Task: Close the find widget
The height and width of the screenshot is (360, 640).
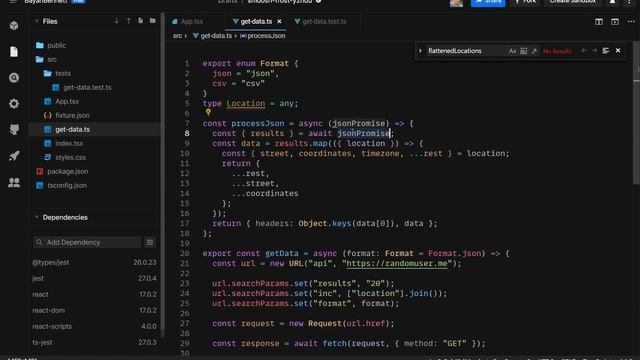Action: pyautogui.click(x=618, y=51)
